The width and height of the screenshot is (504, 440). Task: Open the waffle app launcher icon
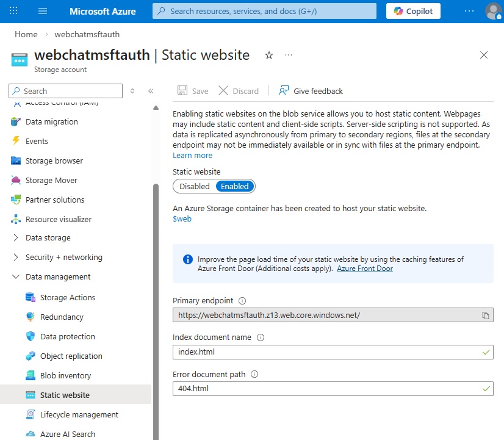coord(13,11)
